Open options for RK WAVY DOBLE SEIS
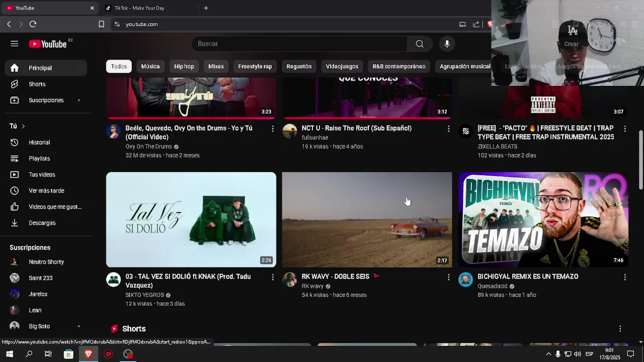 pyautogui.click(x=449, y=277)
